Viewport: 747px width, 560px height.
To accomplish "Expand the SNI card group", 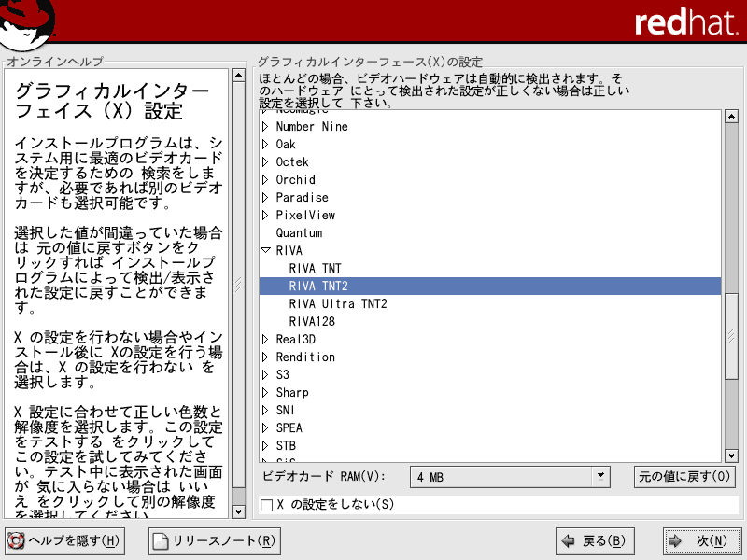I will coord(265,411).
